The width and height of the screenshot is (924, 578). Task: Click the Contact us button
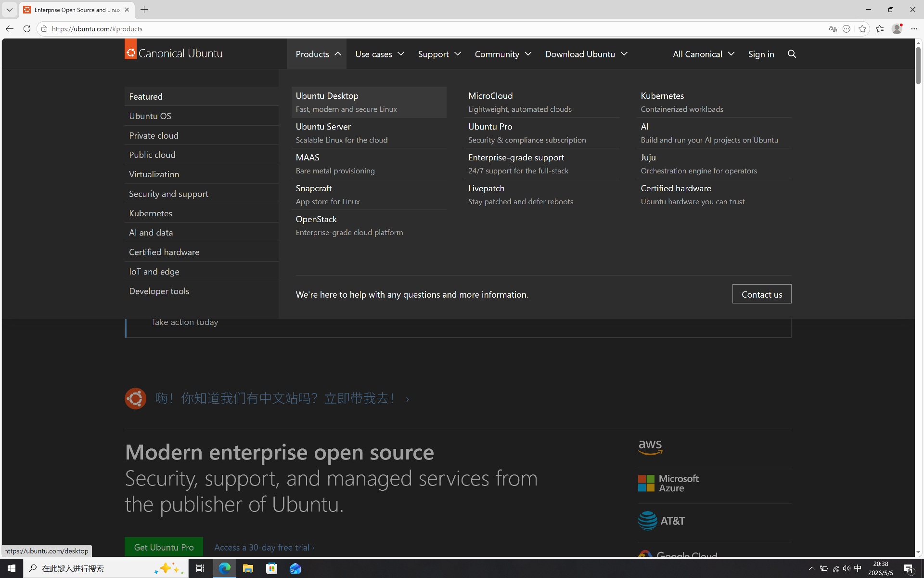(x=762, y=294)
